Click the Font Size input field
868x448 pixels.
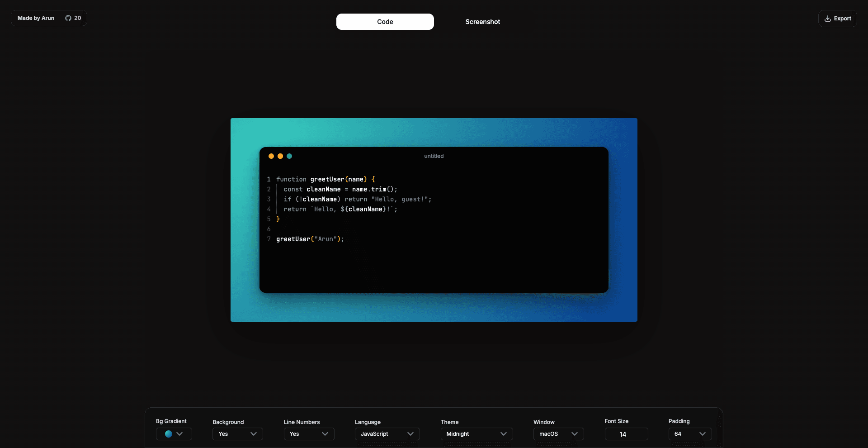(627, 434)
